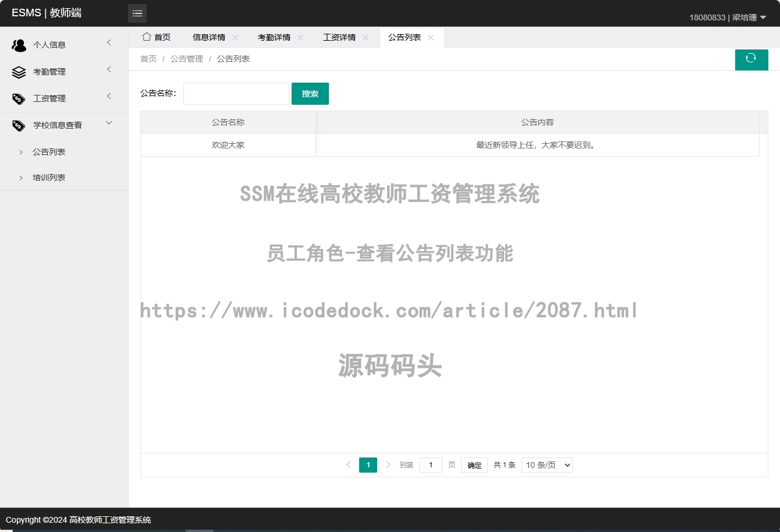Open the 个人信息 sidebar menu
This screenshot has width=780, height=532.
(x=64, y=45)
